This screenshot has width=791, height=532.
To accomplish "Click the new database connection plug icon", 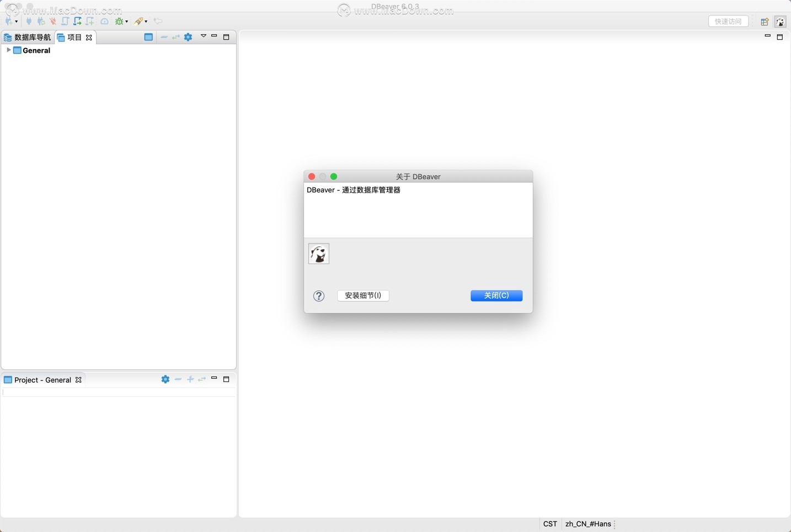I will (x=9, y=21).
